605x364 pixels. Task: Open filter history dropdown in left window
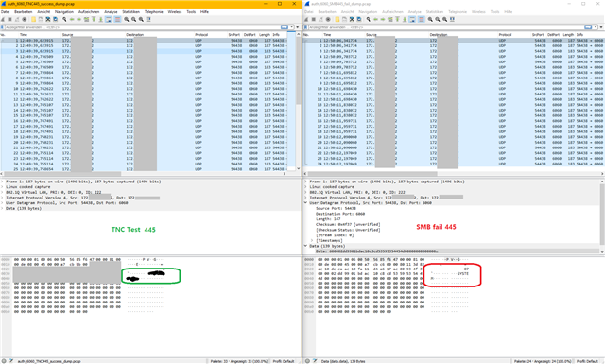pyautogui.click(x=292, y=27)
